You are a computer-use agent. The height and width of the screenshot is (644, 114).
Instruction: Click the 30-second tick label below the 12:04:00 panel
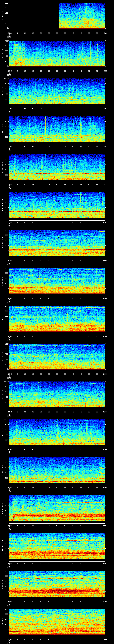[57, 33]
